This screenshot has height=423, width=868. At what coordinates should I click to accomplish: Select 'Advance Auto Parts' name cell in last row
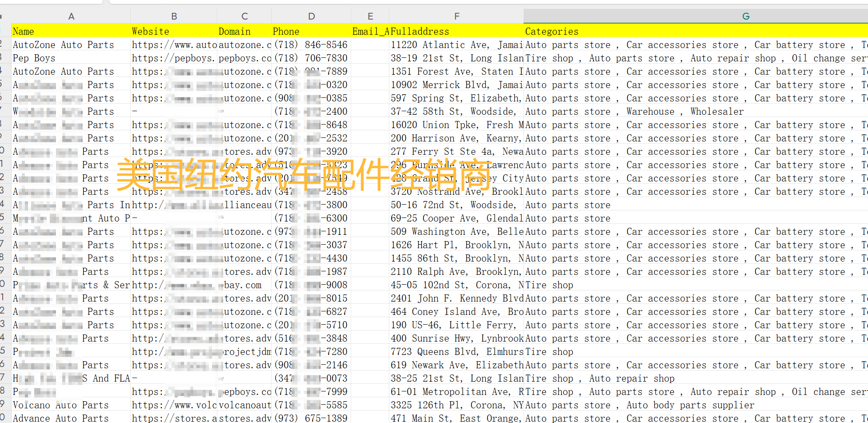click(x=71, y=418)
